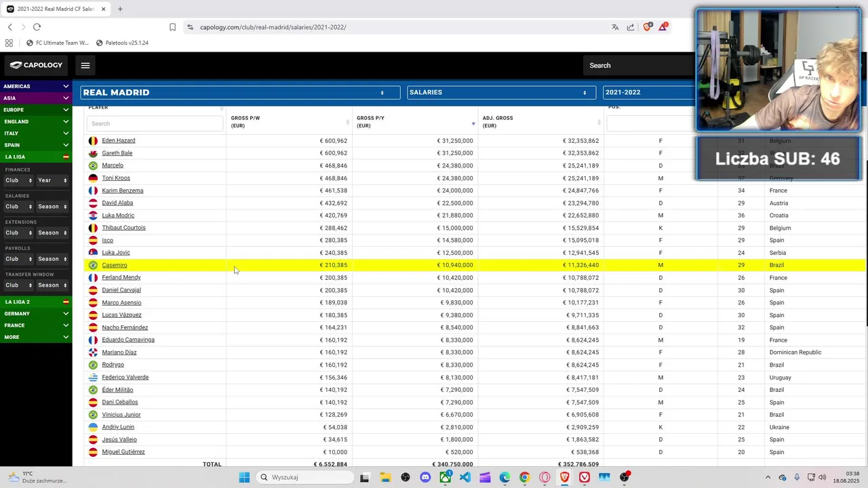Viewport: 868px width, 488px height.
Task: Open the Thibaut Courtois player link
Action: click(x=123, y=228)
